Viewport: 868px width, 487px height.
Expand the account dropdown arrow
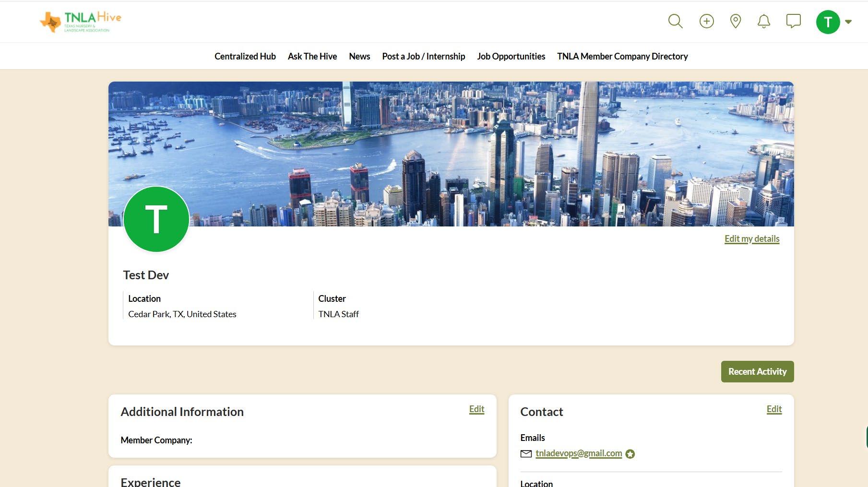coord(848,22)
